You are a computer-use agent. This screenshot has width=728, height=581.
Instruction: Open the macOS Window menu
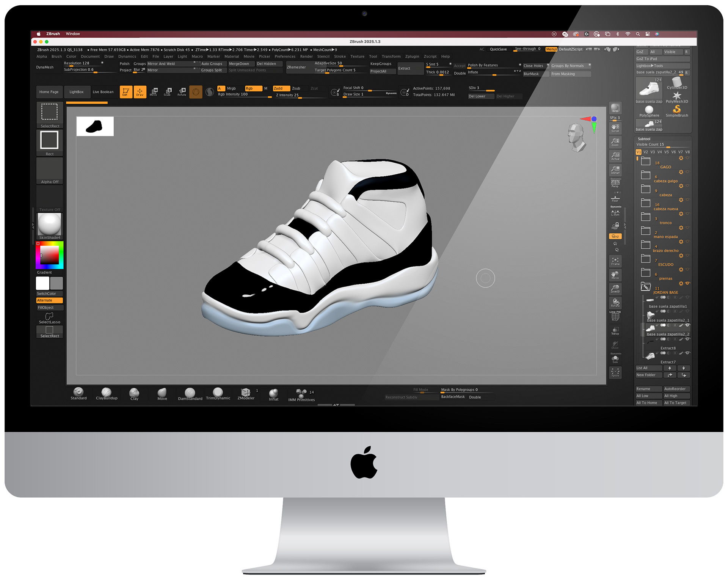point(73,34)
